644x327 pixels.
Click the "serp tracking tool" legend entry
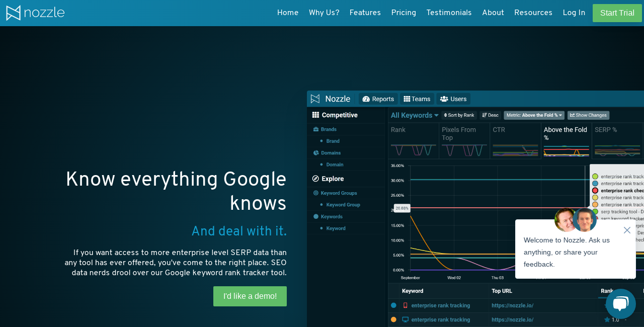coord(622,212)
